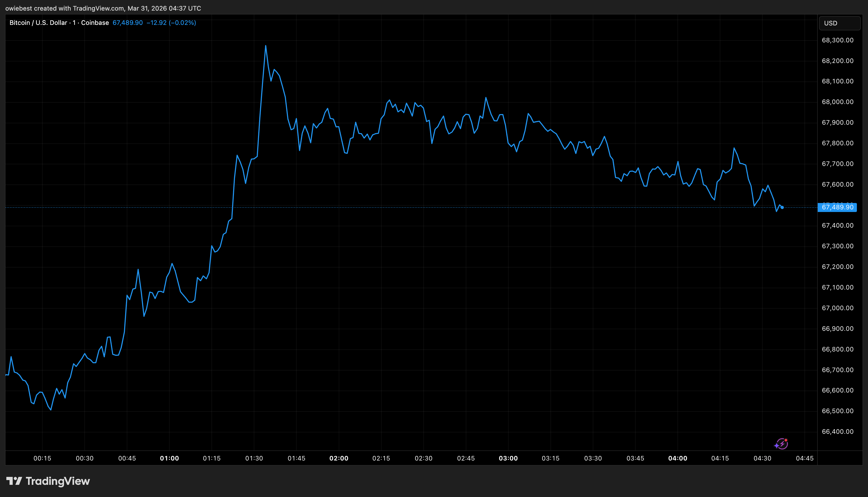Screen dimensions: 868x497
Task: Click the −12.92 (−0.02%) change value
Action: click(171, 23)
